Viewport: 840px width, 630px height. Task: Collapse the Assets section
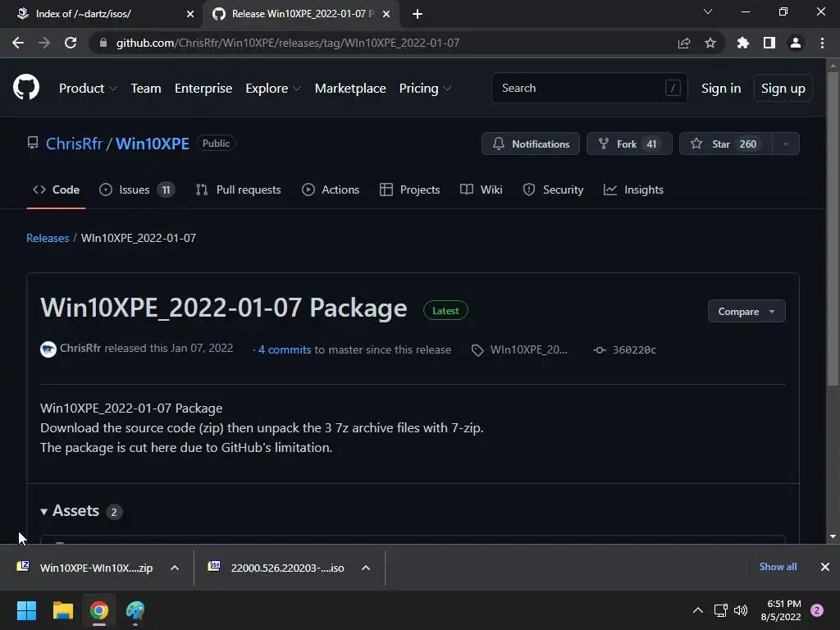pyautogui.click(x=71, y=511)
